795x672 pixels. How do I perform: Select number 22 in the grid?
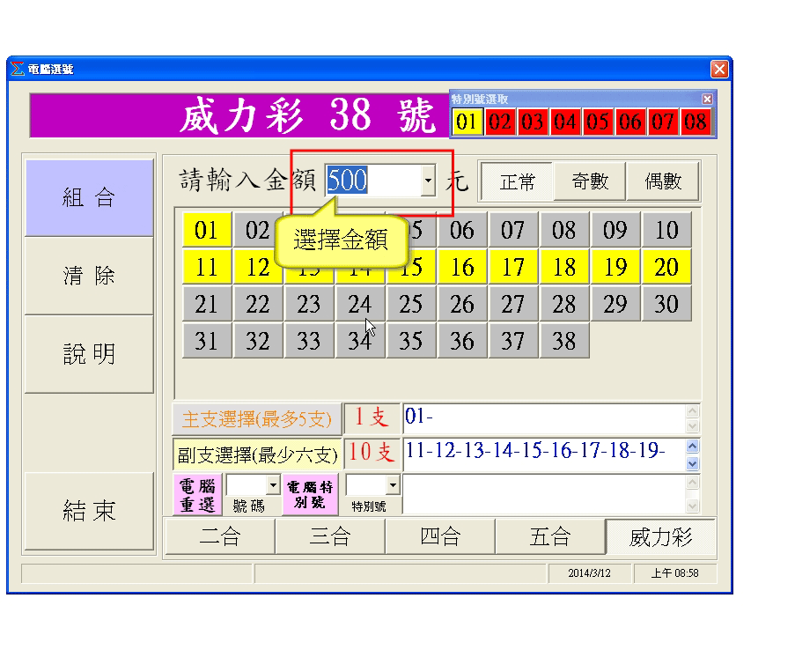tap(258, 304)
